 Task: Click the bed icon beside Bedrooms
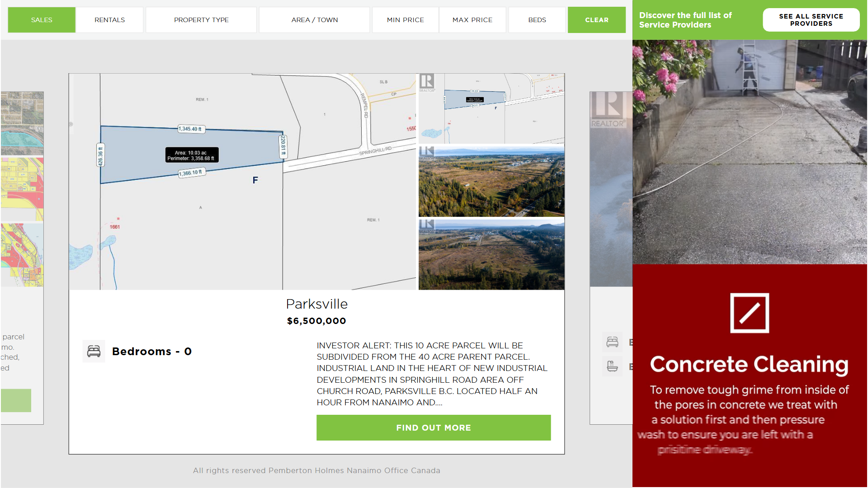(x=94, y=351)
